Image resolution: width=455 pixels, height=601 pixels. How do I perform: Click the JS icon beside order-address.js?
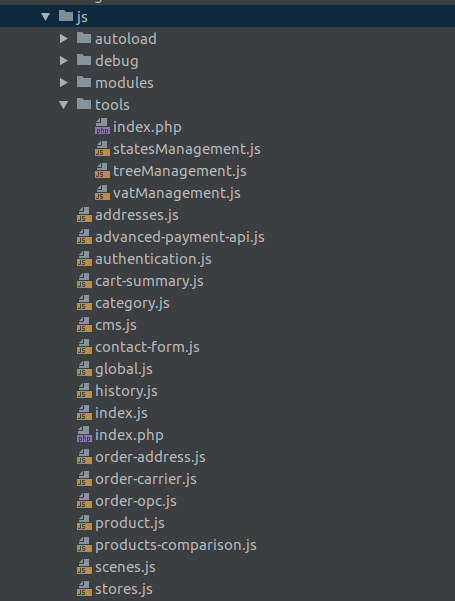(84, 456)
